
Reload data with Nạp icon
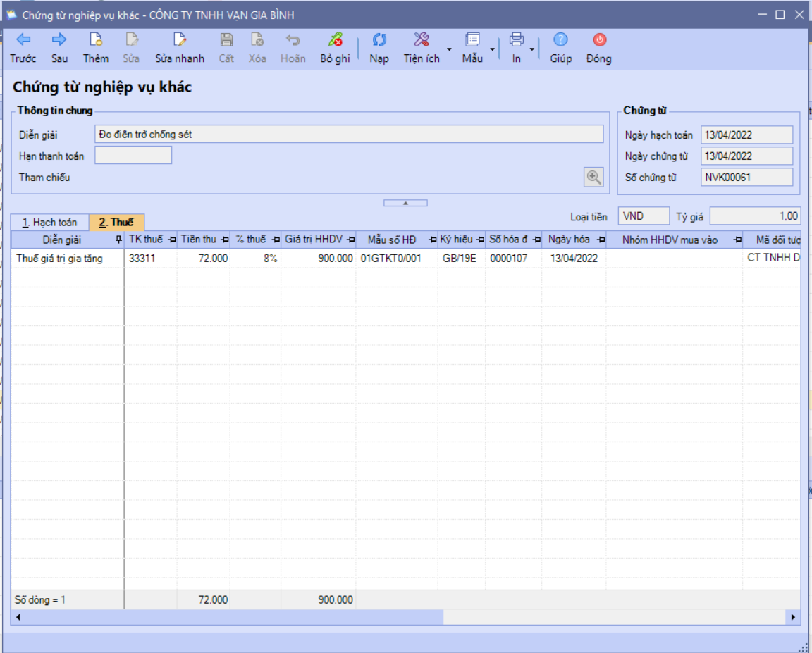point(379,40)
